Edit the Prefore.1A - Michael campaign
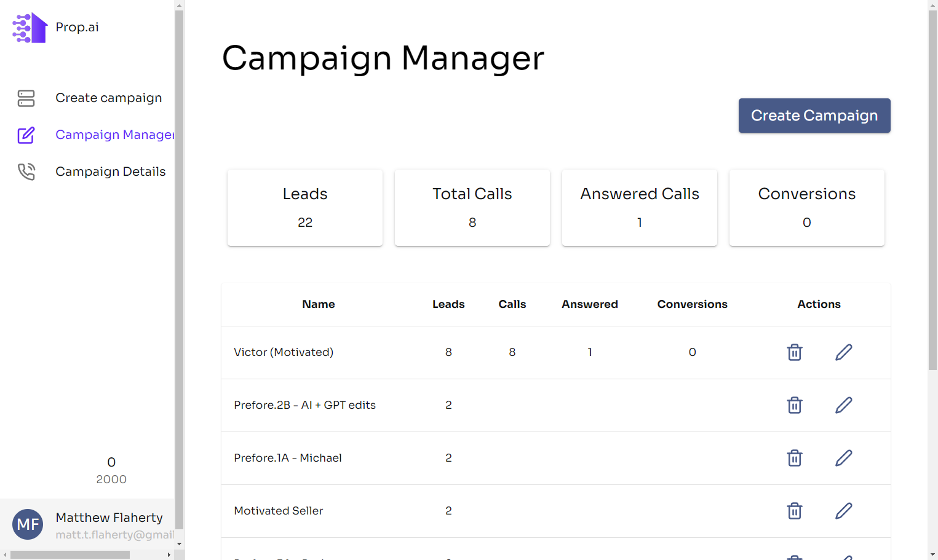The image size is (938, 560). [x=844, y=458]
